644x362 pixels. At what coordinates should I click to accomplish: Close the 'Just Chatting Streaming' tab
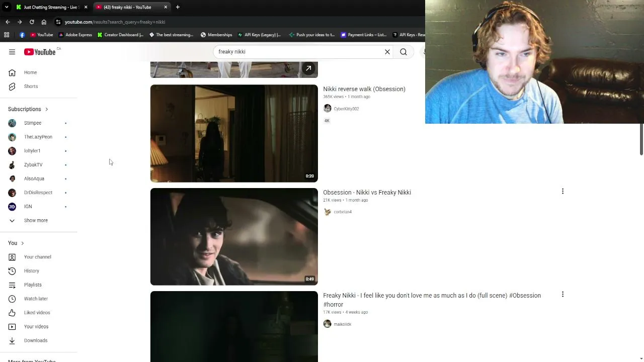click(x=86, y=7)
